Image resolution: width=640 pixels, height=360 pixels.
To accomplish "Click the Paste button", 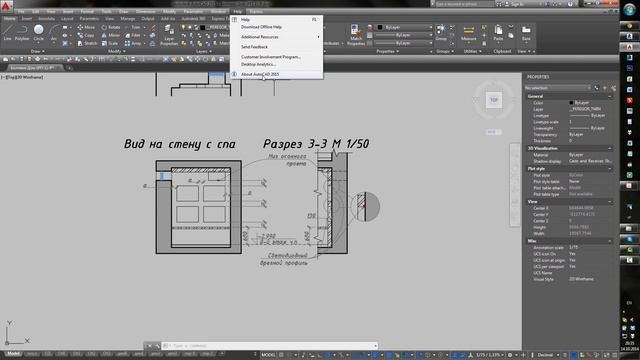I will click(498, 33).
